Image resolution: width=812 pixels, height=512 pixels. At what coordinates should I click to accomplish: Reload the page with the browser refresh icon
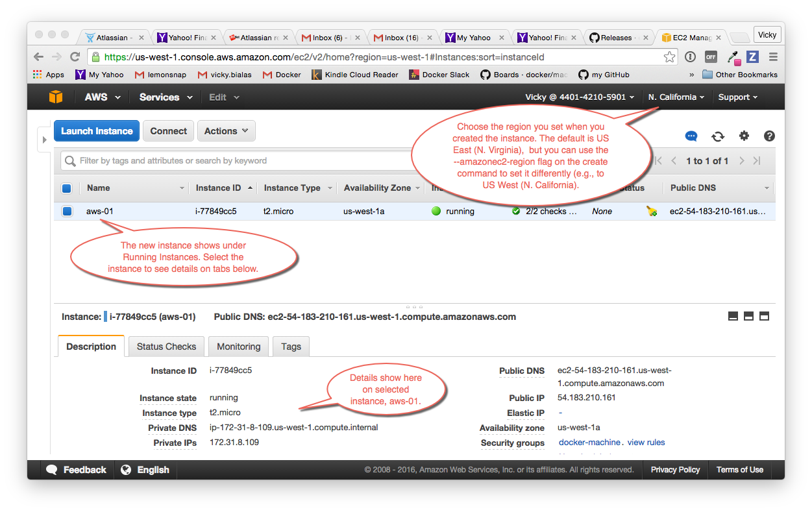point(75,57)
